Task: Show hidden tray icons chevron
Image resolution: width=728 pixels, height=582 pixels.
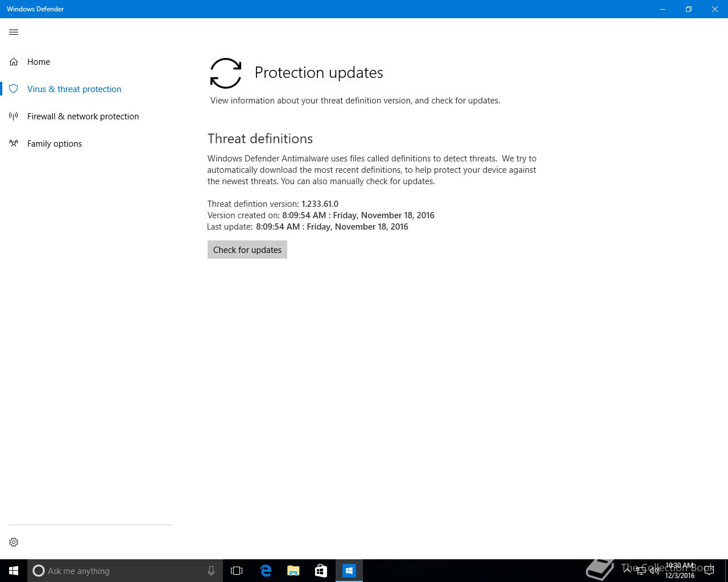Action: 627,571
